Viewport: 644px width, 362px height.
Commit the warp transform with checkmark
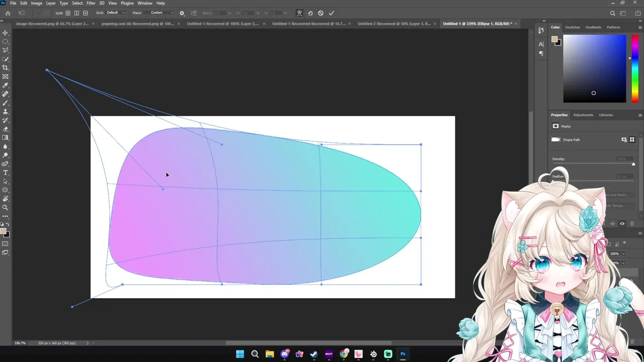coord(331,13)
